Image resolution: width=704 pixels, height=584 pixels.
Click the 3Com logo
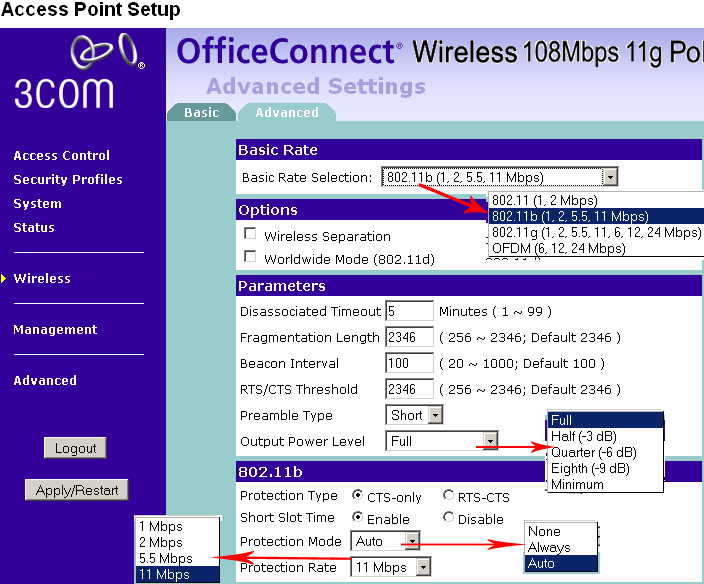pos(79,71)
